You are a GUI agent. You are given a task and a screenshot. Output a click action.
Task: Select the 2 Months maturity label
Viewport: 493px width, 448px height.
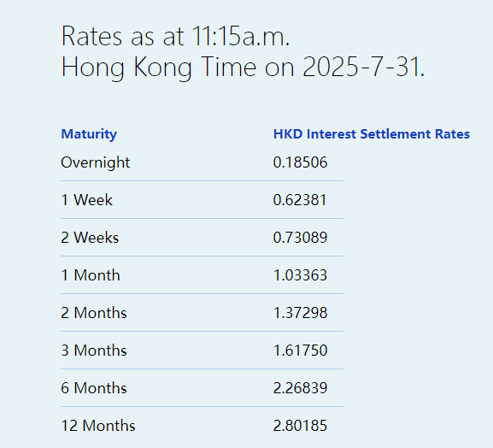[x=94, y=313]
